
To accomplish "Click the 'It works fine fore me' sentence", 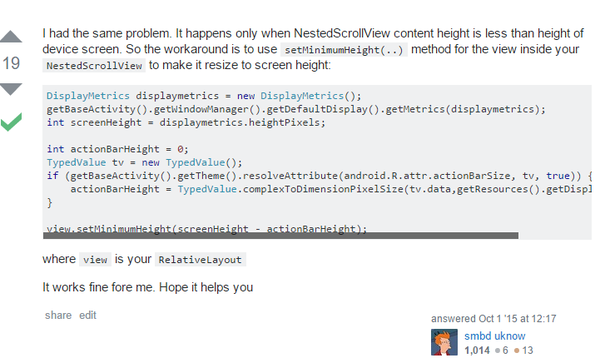I will tap(148, 287).
